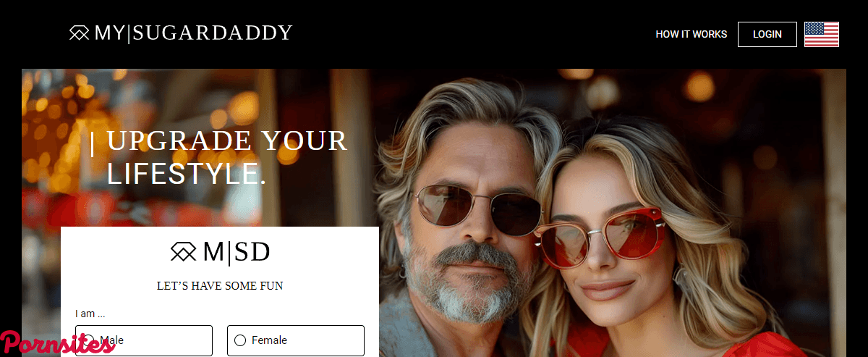The image size is (868, 357).
Task: Open the US flag language selector
Action: 822,34
